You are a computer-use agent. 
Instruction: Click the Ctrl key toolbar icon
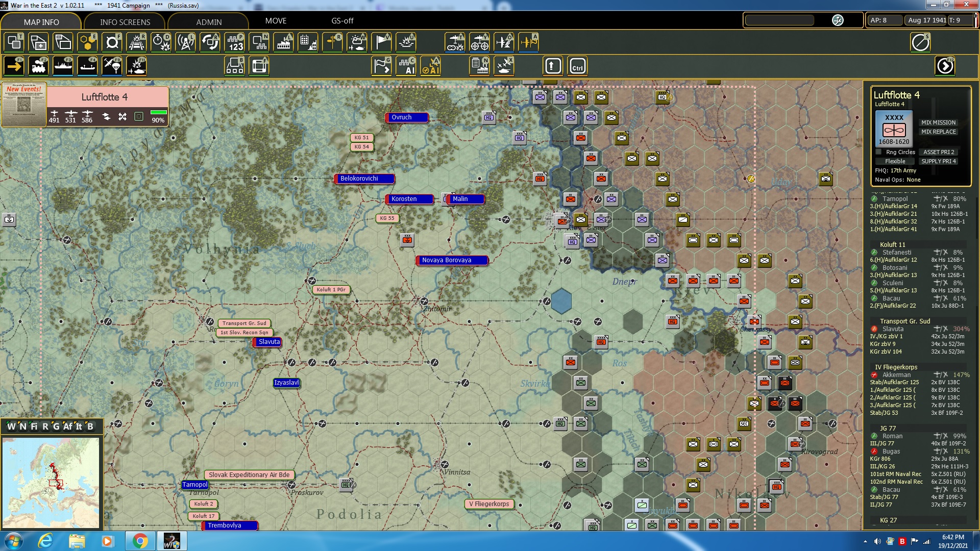point(577,66)
